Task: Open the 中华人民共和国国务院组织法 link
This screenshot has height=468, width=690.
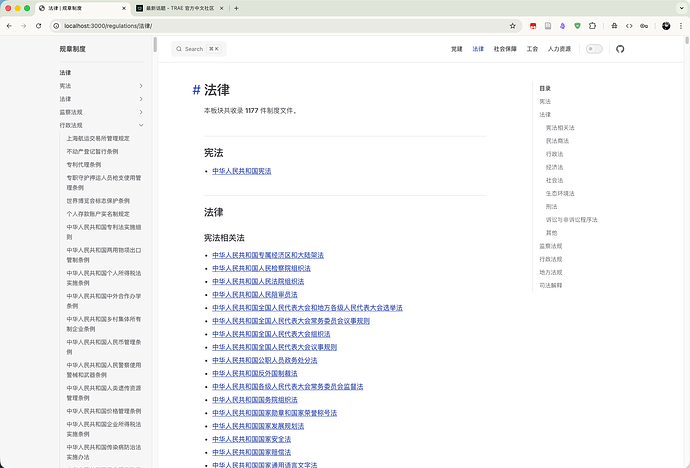Action: tap(254, 400)
